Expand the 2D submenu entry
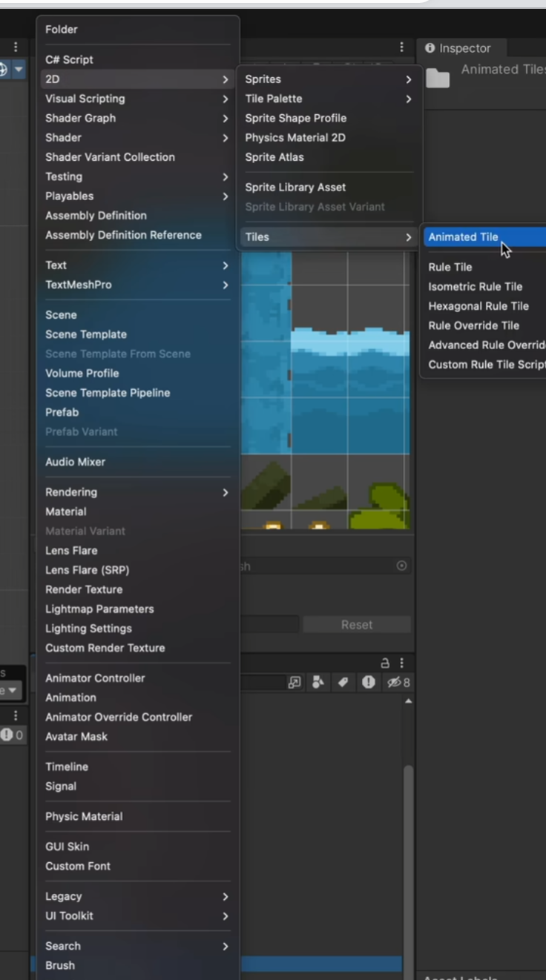The height and width of the screenshot is (980, 546). click(x=138, y=79)
